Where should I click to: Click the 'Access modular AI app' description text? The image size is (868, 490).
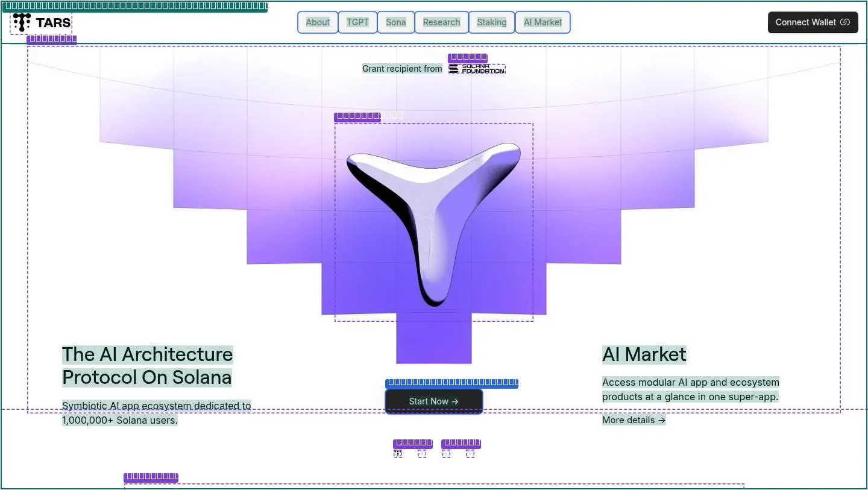[x=691, y=389]
